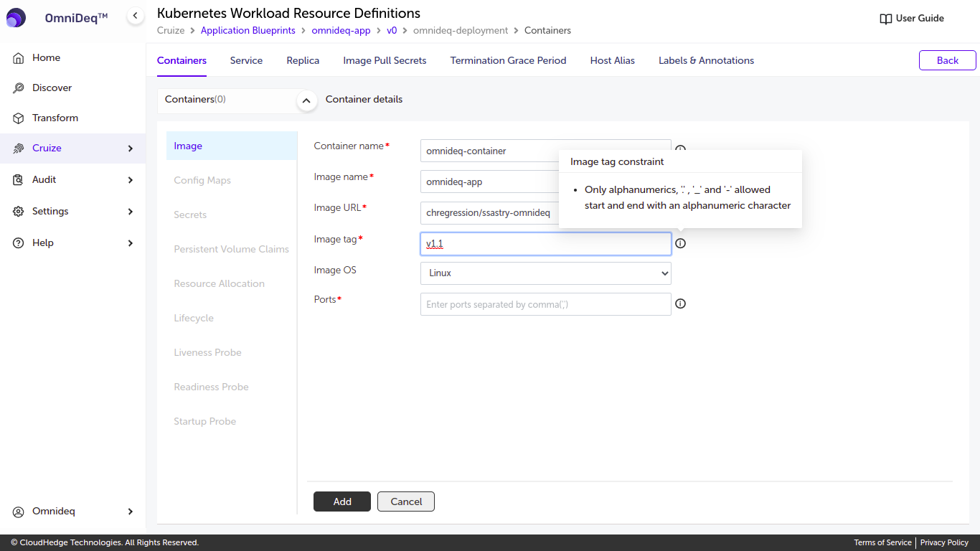Select the Config Maps section
Screen dimensions: 980x551
[x=232, y=180]
